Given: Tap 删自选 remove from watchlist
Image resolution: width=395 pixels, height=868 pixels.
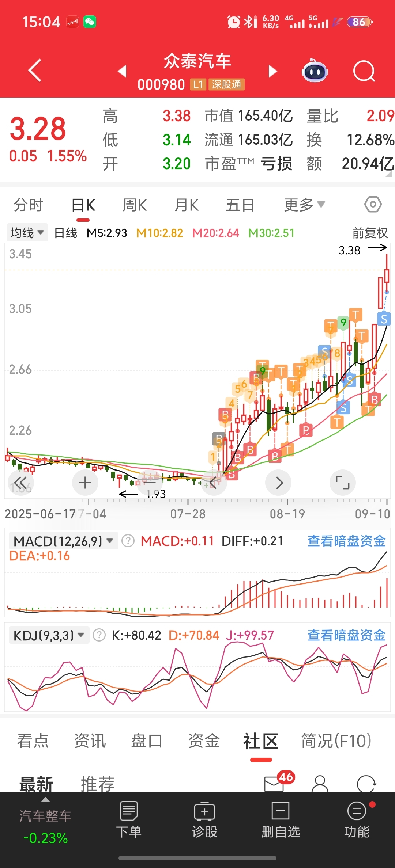Looking at the screenshot, I should tap(281, 820).
